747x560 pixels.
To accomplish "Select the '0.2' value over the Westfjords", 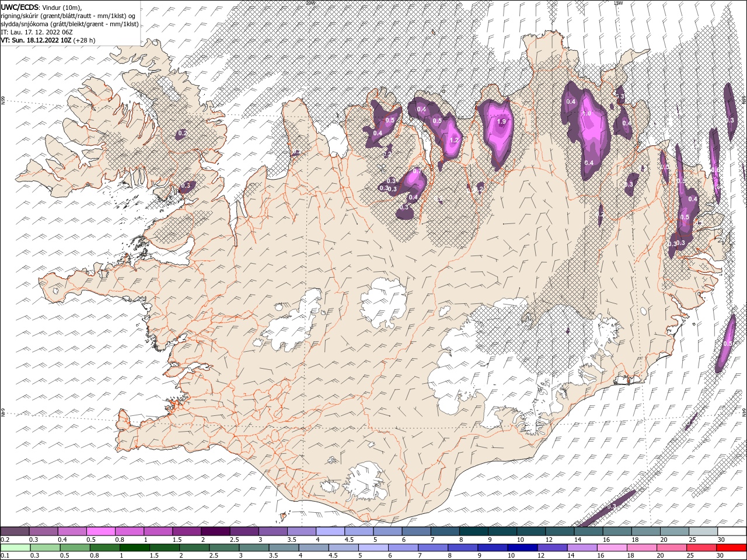I will click(x=182, y=133).
